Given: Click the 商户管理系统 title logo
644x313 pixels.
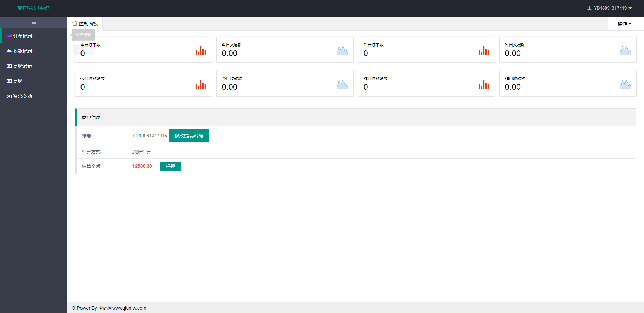Looking at the screenshot, I should [34, 8].
